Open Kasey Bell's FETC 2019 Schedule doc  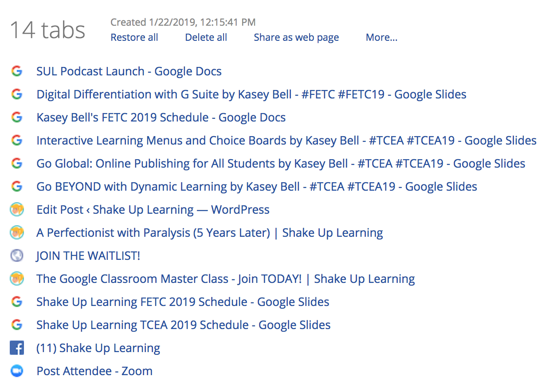[161, 118]
